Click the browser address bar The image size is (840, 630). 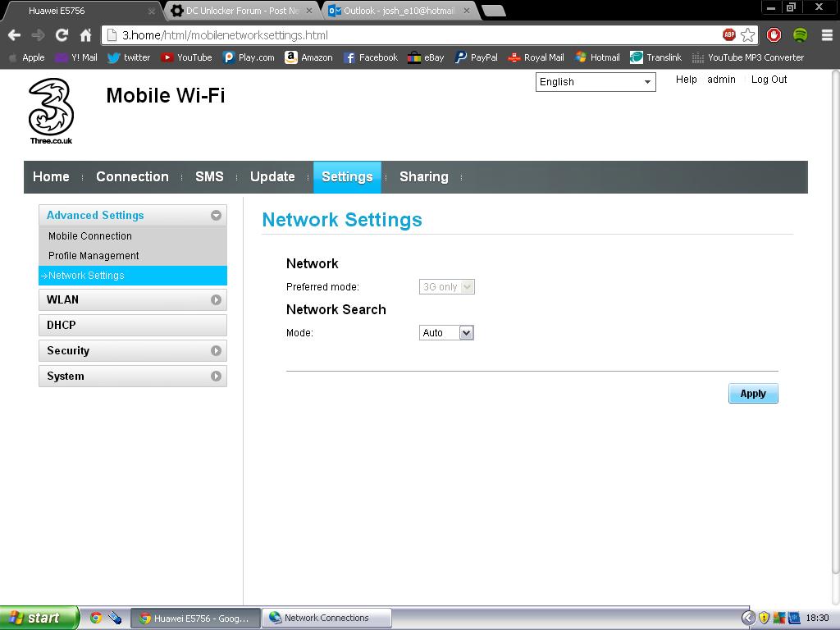click(x=410, y=35)
